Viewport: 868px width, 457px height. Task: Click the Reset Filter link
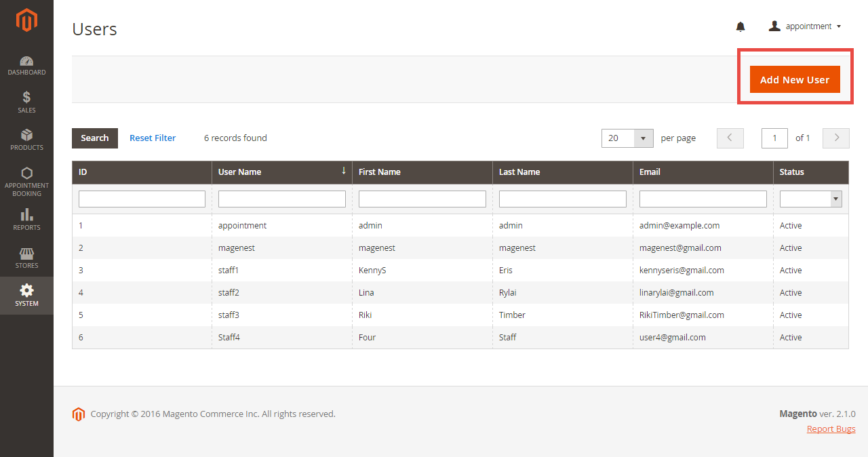(x=153, y=138)
